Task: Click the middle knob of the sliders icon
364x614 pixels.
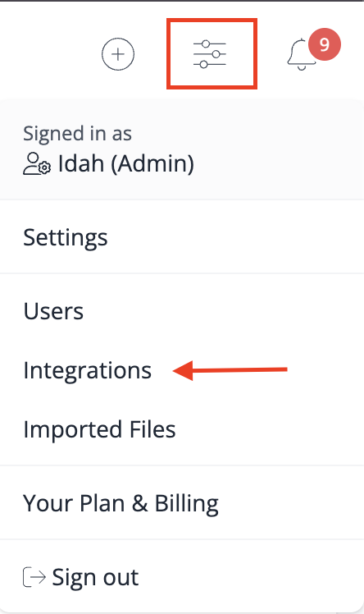Action: [x=216, y=54]
